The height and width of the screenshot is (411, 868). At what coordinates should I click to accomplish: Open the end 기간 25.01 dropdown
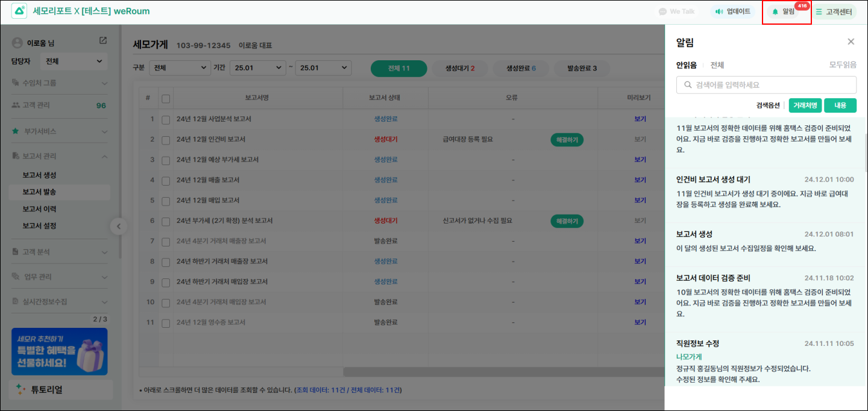(324, 68)
